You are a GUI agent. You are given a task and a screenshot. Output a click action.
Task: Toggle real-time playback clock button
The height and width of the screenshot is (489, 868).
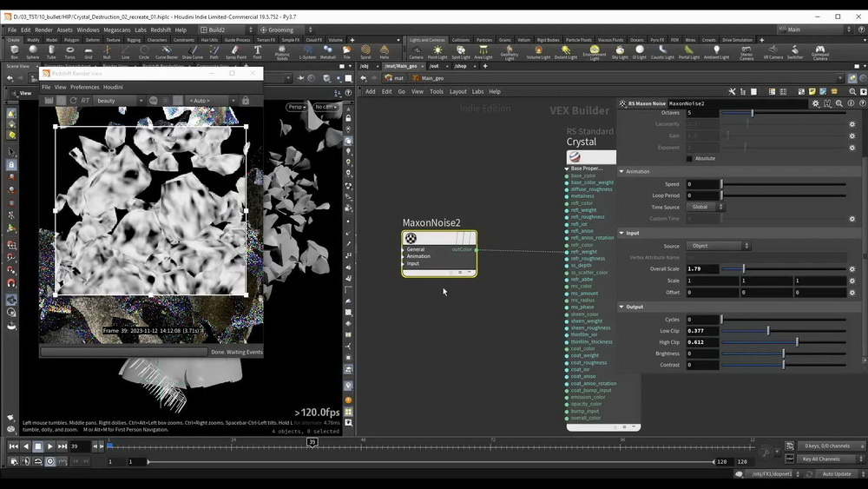49,460
